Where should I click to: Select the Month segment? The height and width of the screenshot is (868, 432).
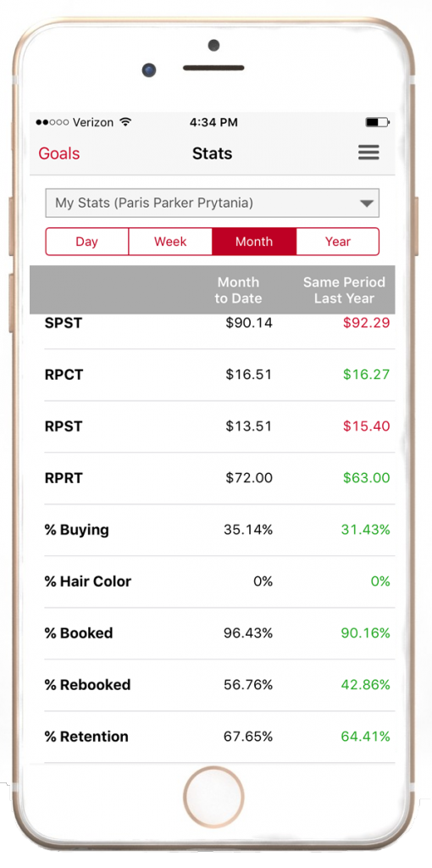(x=254, y=242)
